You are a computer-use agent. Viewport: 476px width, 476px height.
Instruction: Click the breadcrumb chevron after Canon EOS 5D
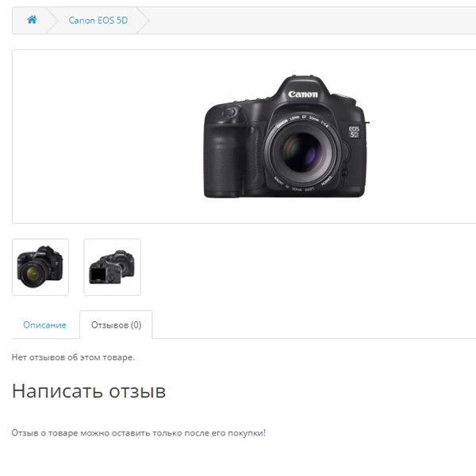pos(143,21)
